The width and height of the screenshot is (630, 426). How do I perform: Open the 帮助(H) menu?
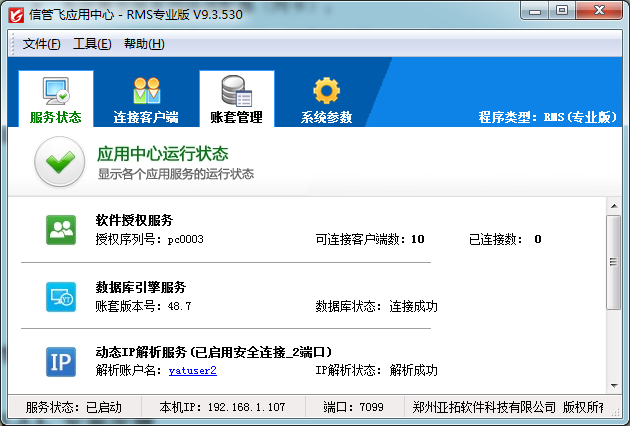(144, 44)
